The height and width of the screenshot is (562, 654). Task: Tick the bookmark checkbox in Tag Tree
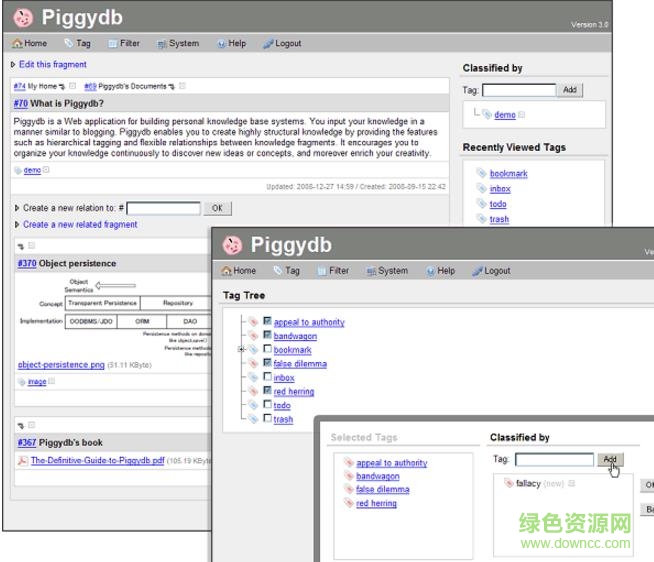click(x=267, y=348)
